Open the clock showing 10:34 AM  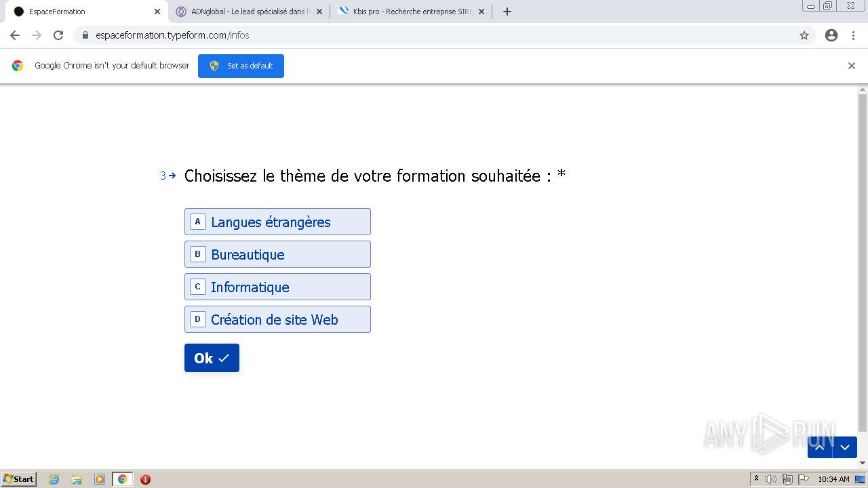coord(833,479)
